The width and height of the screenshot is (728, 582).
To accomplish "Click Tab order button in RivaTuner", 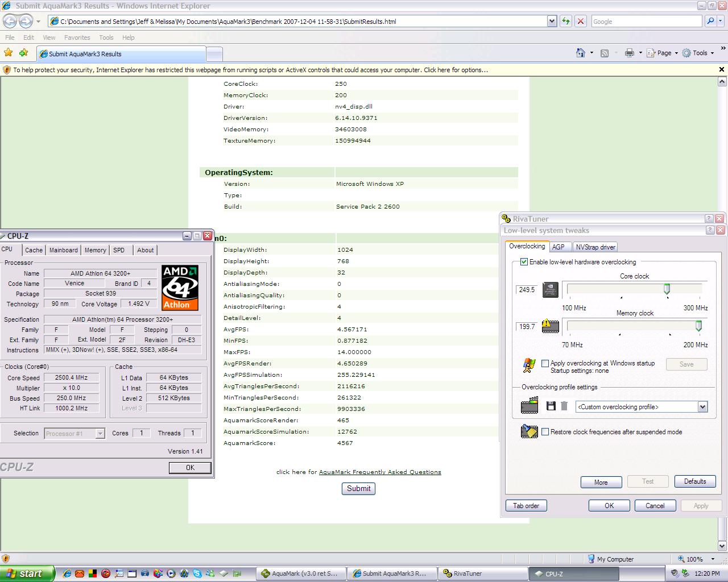I will click(526, 505).
